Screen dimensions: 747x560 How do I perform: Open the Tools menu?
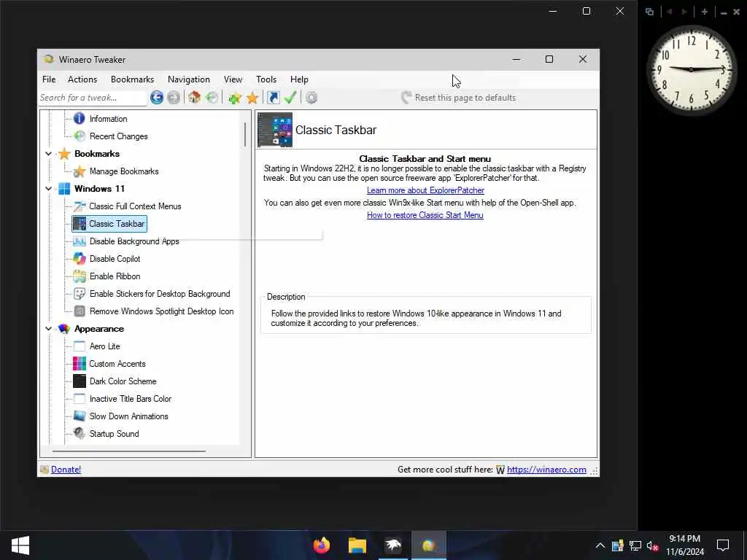pyautogui.click(x=266, y=79)
